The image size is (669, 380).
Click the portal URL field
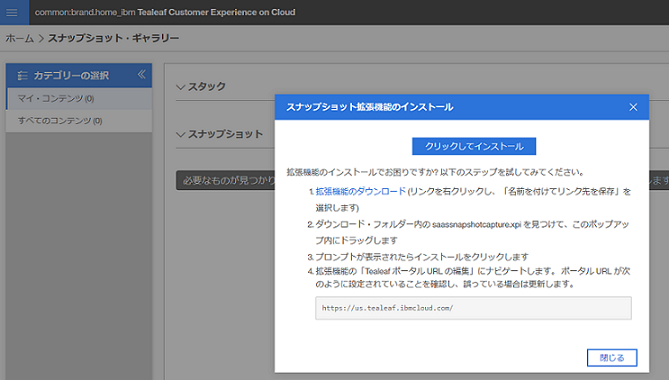click(473, 308)
